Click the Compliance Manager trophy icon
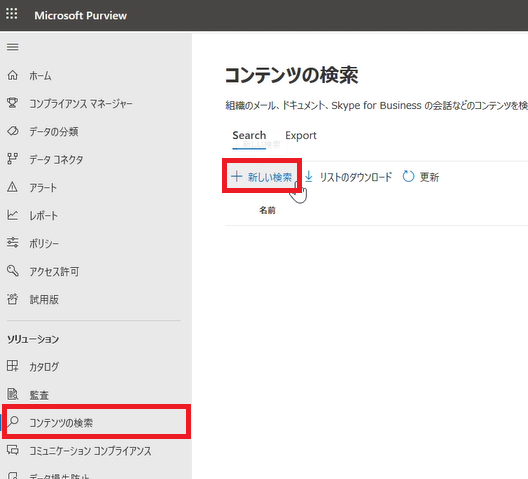528x479 pixels. (x=12, y=103)
